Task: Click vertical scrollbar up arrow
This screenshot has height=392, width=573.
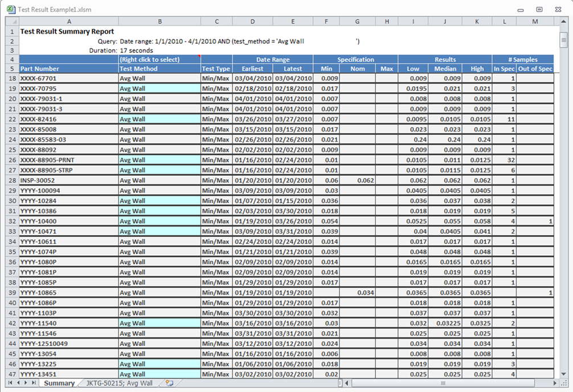Action: click(x=563, y=22)
